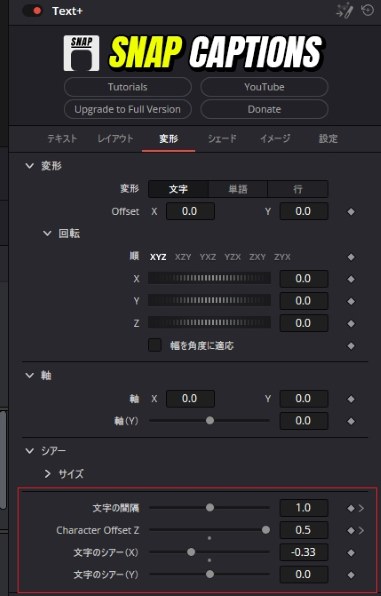
Task: Add keyframe for rotation Z
Action: (351, 323)
